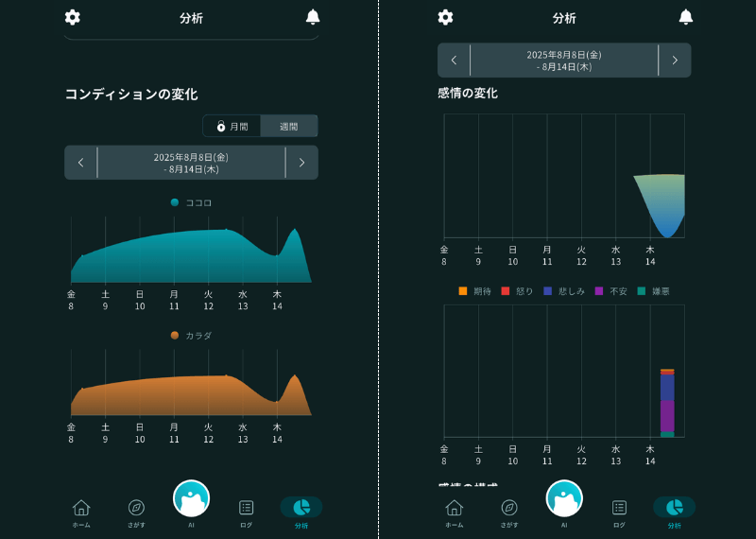Toggle カラダ legend item
This screenshot has height=539, width=756.
pos(192,336)
